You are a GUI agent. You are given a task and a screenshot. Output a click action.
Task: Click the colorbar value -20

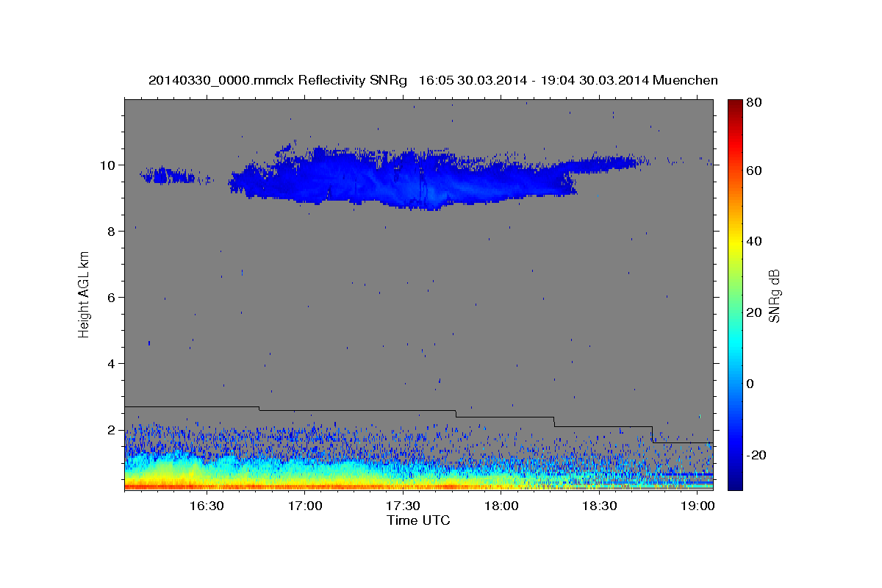tap(758, 455)
